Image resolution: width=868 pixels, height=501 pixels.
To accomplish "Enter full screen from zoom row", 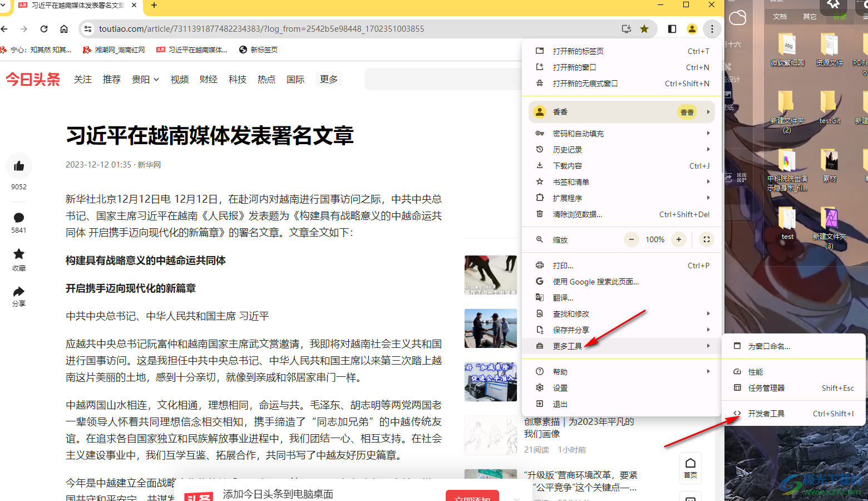I will tap(707, 239).
